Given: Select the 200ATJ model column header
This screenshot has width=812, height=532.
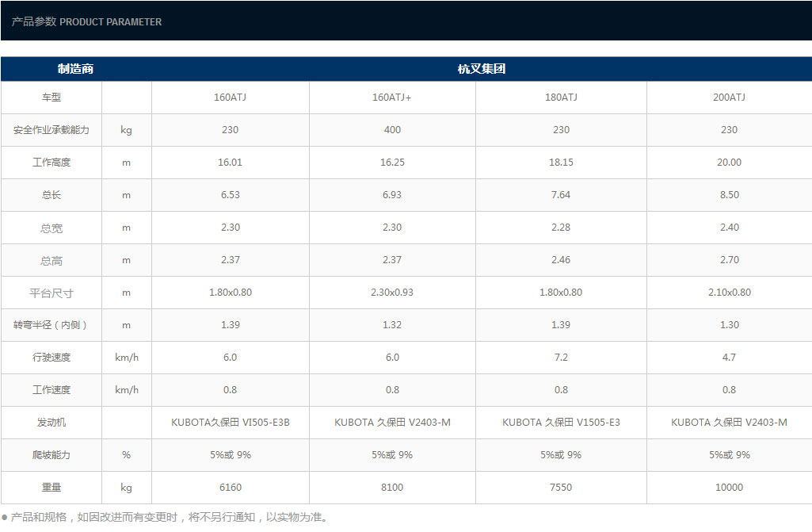Looking at the screenshot, I should coord(729,98).
